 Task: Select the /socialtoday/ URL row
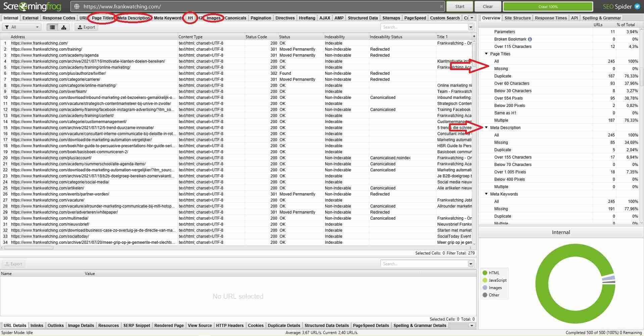click(x=236, y=236)
